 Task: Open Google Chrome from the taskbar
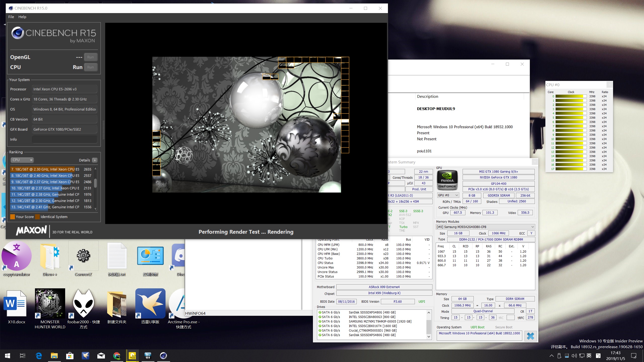coord(117,356)
